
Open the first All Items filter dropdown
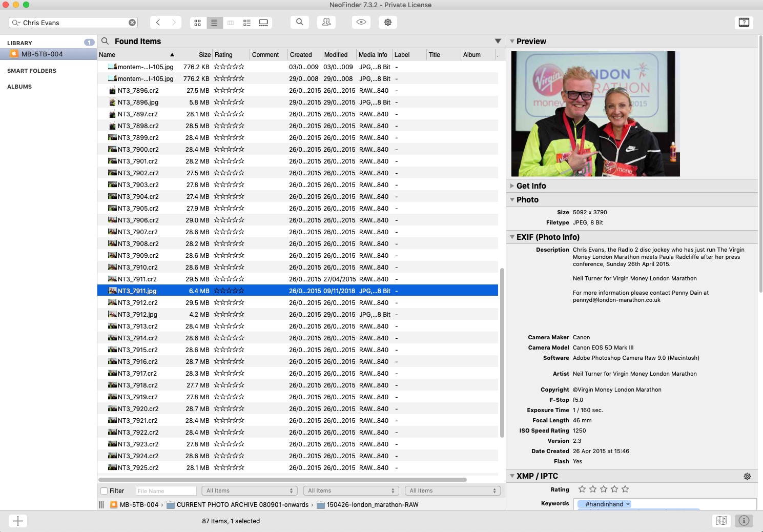(250, 491)
